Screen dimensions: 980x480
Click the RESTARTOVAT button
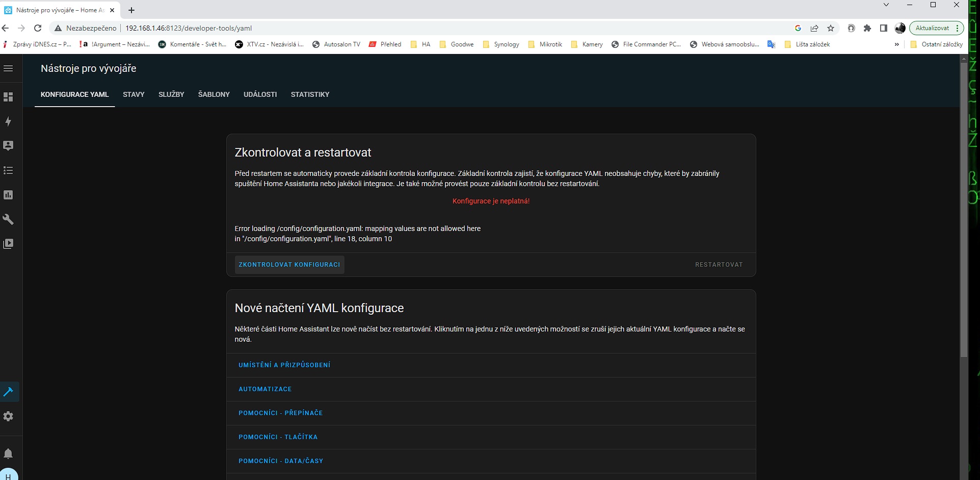pos(719,265)
